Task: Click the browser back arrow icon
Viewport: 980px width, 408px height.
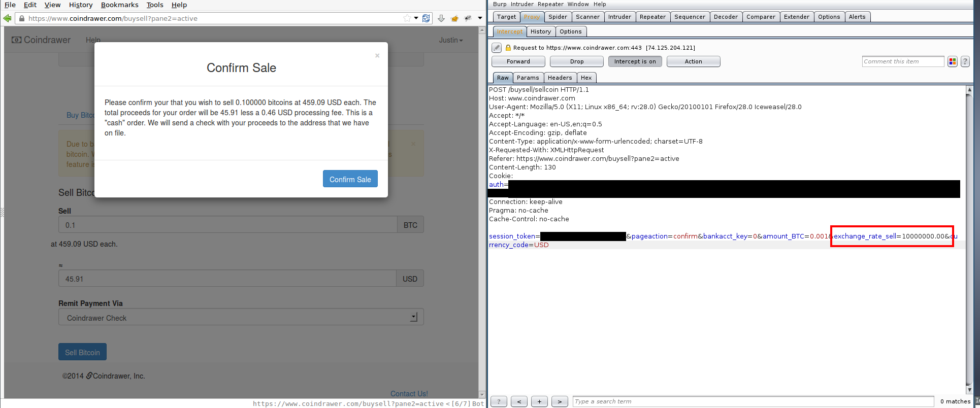Action: pyautogui.click(x=7, y=18)
